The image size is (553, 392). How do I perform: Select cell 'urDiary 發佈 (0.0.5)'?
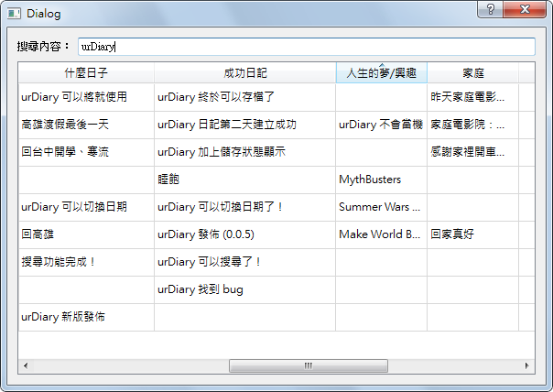245,234
